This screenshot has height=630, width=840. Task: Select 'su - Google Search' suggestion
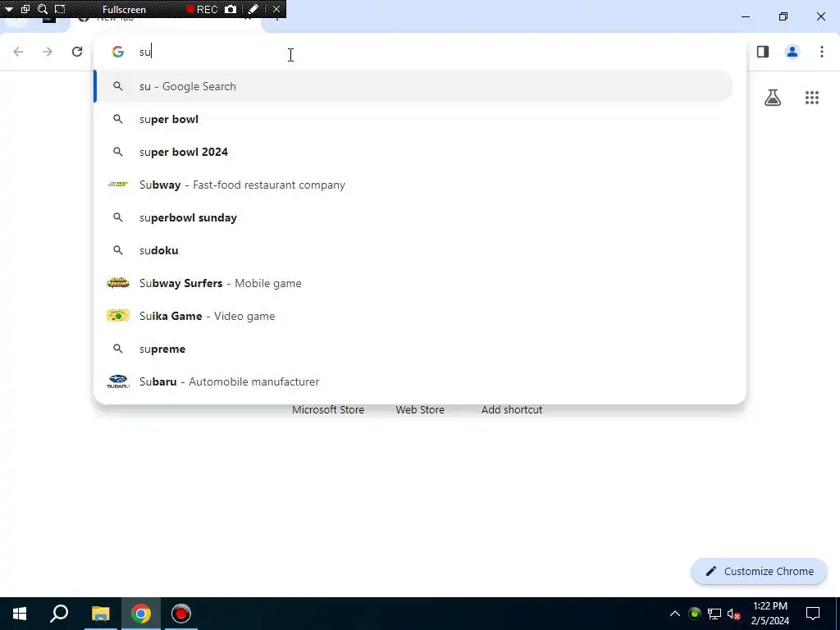413,86
